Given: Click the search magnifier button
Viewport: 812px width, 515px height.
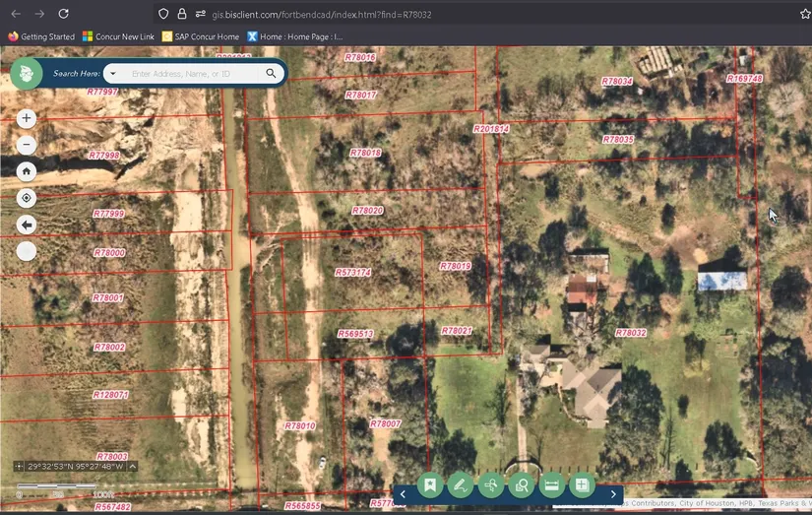Looking at the screenshot, I should point(271,74).
